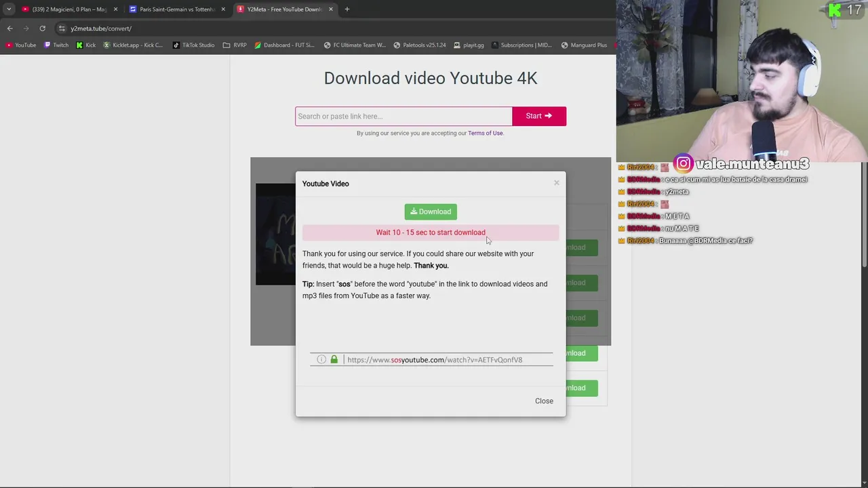Screen dimensions: 868x488
Task: Click the Wait 10 - 15 sec notice
Action: tap(431, 232)
